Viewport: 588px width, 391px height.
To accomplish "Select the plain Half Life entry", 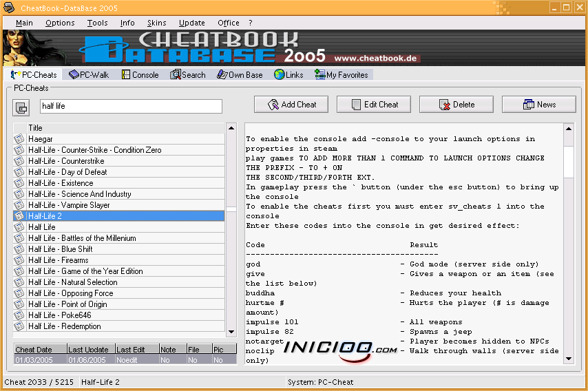I will pos(125,227).
